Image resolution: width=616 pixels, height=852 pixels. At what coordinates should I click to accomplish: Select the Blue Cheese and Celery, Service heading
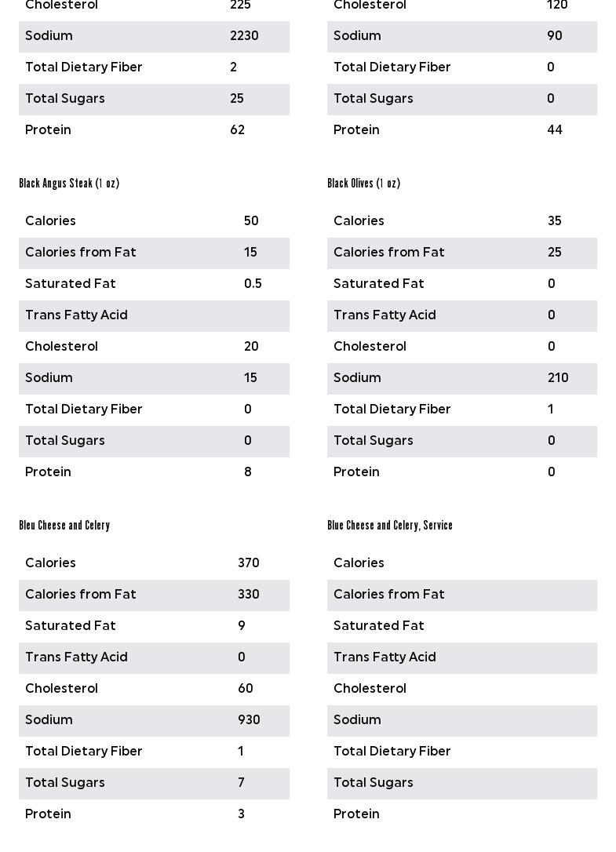pos(389,526)
